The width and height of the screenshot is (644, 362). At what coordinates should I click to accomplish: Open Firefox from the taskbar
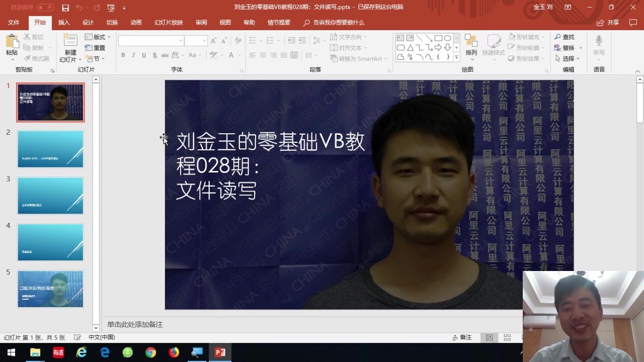point(174,352)
